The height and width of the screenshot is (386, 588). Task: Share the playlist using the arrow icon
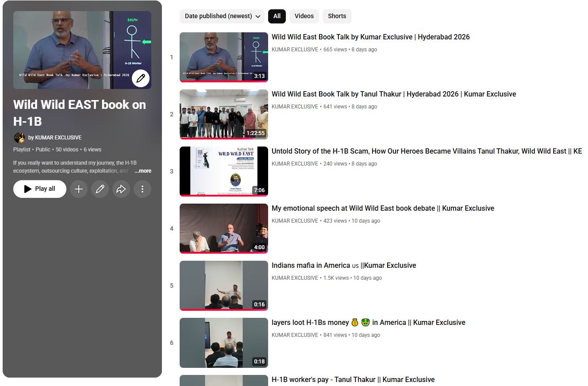[121, 189]
